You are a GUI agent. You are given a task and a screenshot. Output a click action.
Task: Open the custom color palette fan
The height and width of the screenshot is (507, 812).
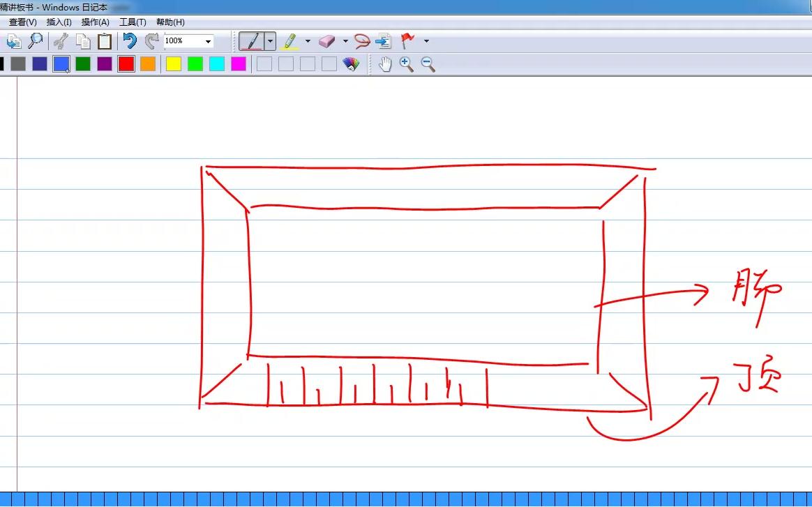(351, 63)
